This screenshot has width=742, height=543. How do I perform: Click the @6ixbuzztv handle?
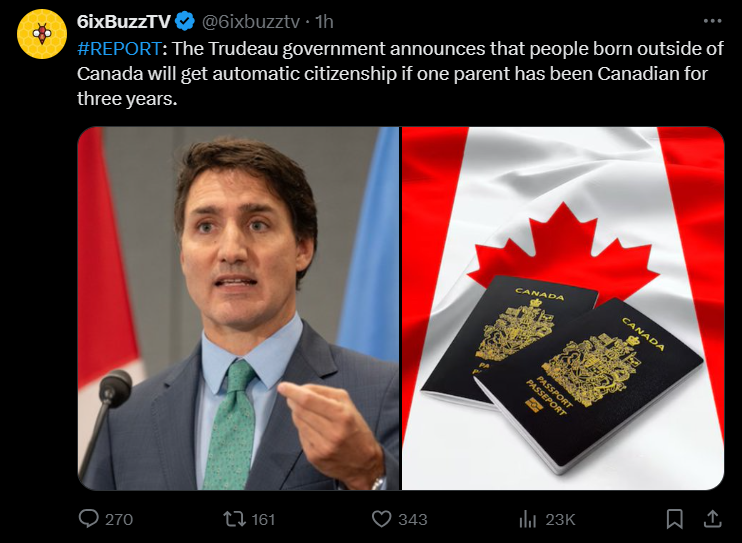(x=250, y=21)
